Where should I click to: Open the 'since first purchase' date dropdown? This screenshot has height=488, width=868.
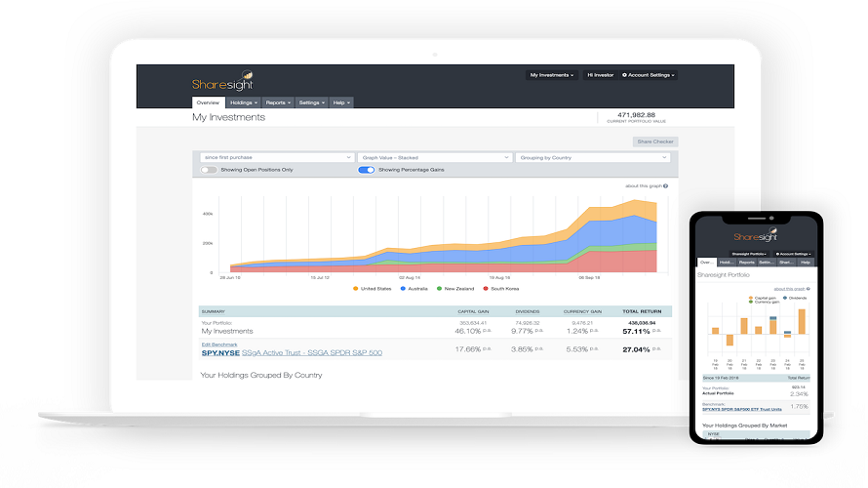point(276,157)
